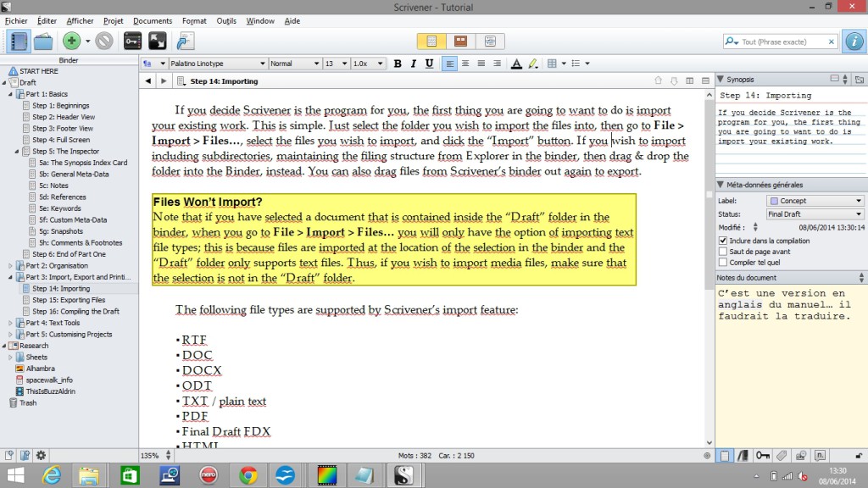Split editor vertically icon
The image size is (868, 488).
(x=690, y=80)
